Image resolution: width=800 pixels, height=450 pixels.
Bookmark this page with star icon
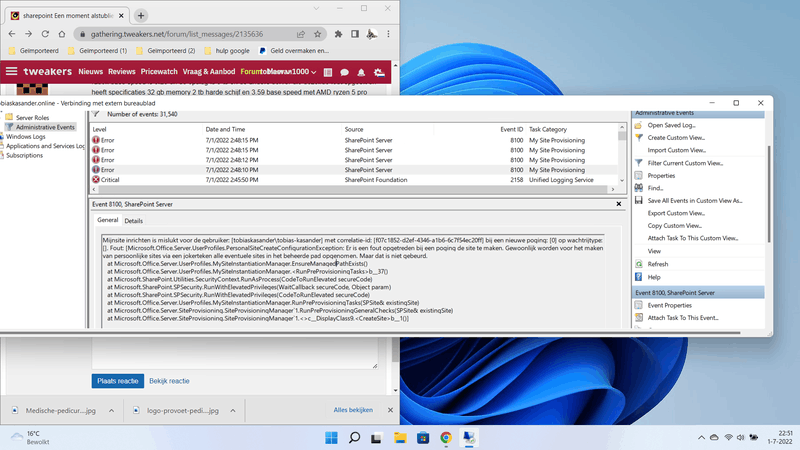317,34
